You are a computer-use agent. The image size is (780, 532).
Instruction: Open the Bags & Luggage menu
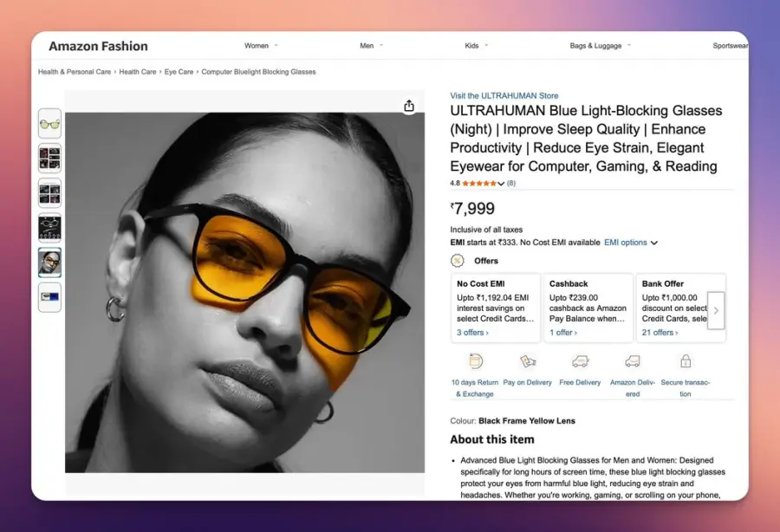(595, 46)
